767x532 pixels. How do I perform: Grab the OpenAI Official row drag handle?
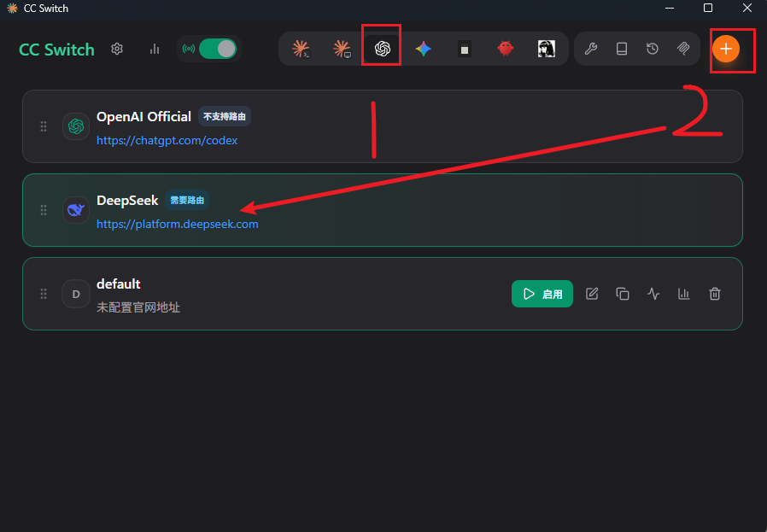(44, 126)
